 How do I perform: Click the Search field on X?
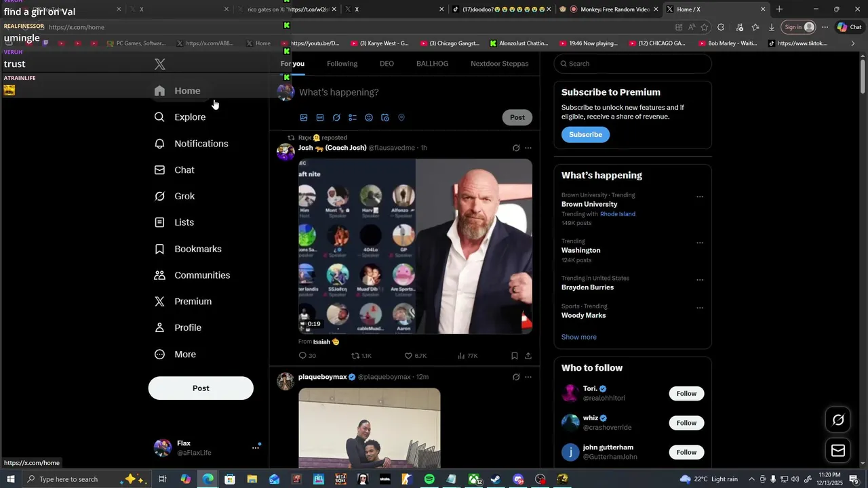pyautogui.click(x=633, y=64)
